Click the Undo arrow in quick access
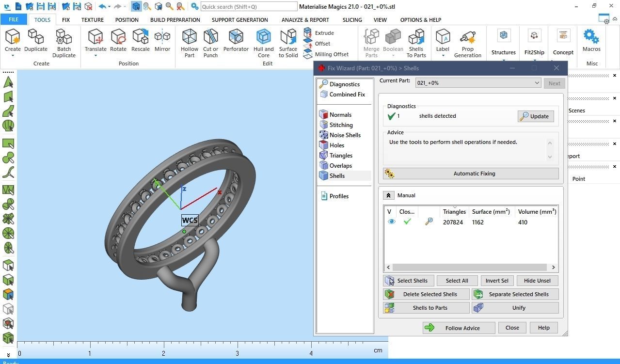This screenshot has height=364, width=620. click(x=102, y=6)
